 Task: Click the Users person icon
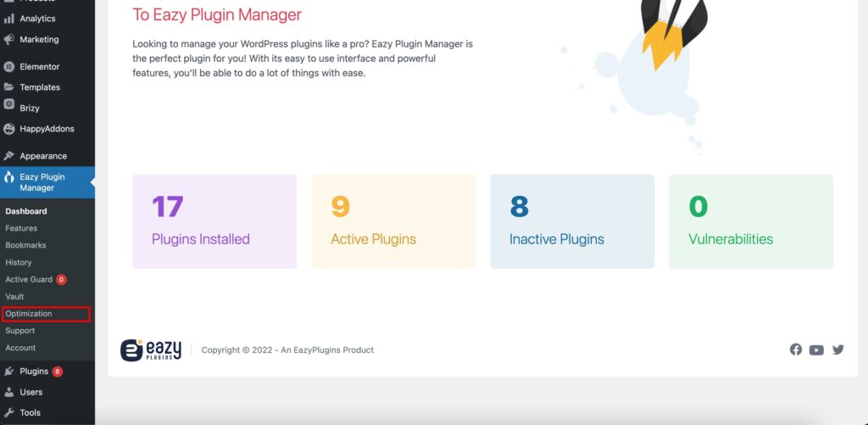click(x=8, y=392)
